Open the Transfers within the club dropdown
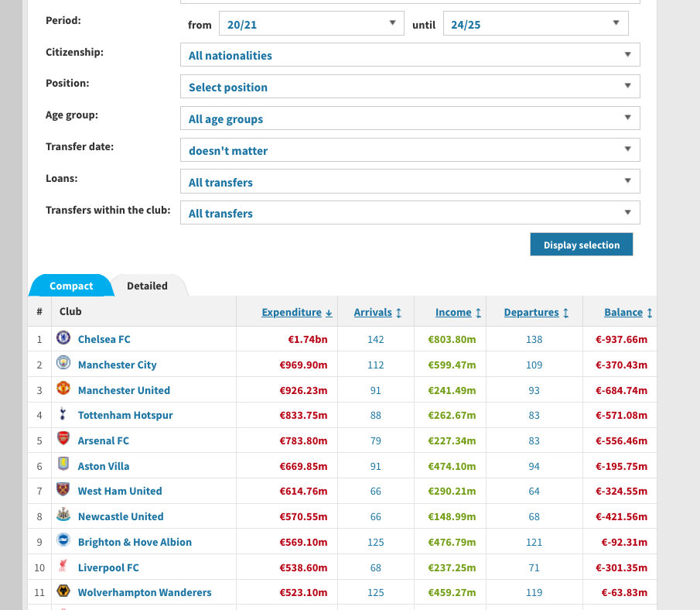Image resolution: width=700 pixels, height=610 pixels. [410, 212]
